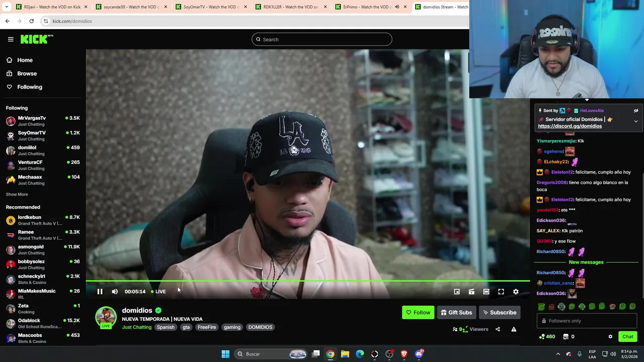
Task: Open lordkebun recommended channel
Action: (x=43, y=220)
